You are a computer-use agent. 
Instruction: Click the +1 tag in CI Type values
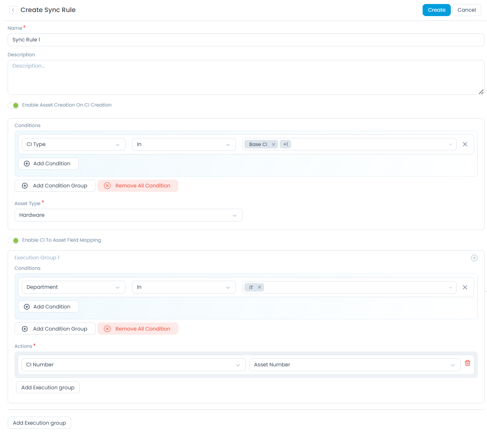285,144
